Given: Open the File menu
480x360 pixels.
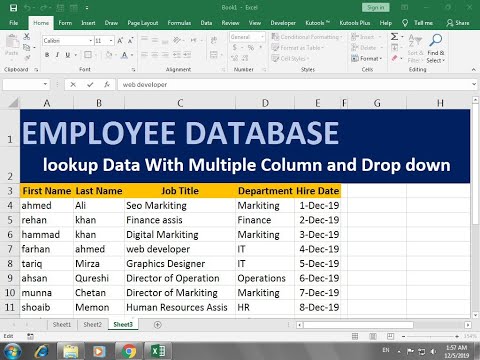Looking at the screenshot, I should pos(14,23).
